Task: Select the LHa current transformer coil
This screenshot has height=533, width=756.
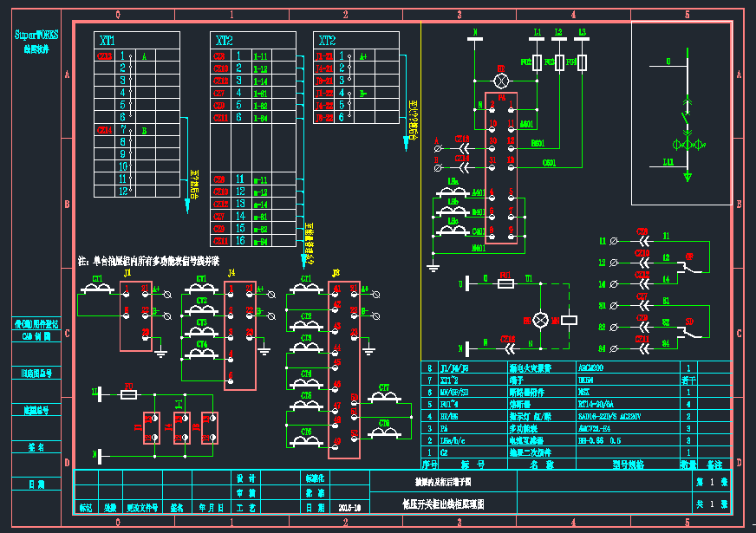Action: point(453,192)
